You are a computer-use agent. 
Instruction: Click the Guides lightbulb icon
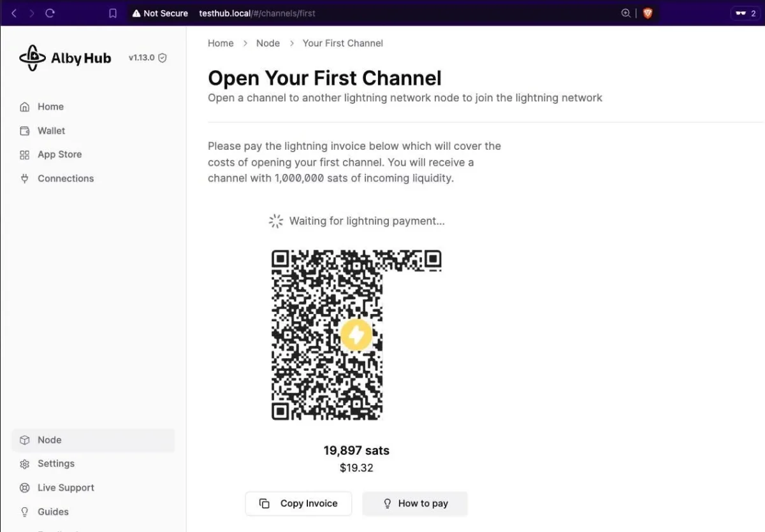25,512
